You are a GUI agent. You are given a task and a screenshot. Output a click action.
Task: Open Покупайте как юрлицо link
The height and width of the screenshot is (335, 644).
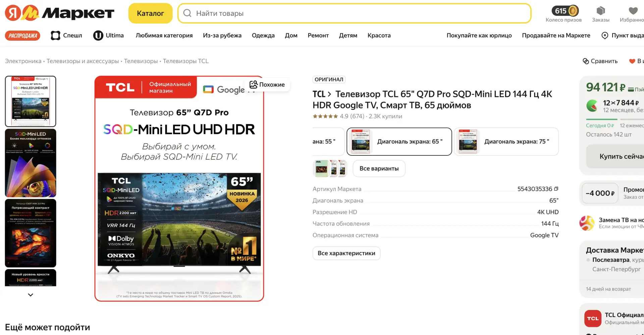point(479,36)
